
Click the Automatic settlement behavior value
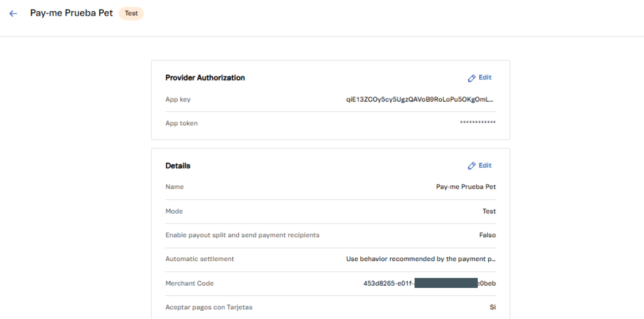(421, 259)
